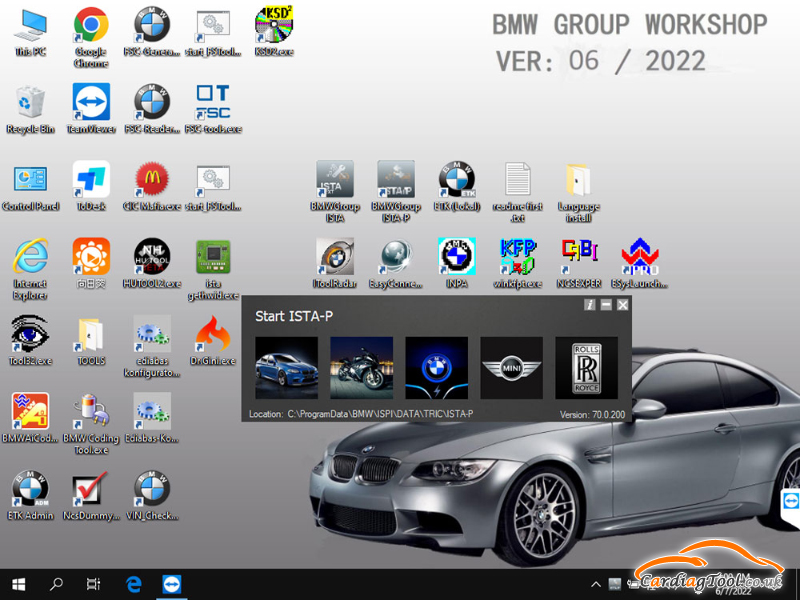Open ETK Admin shortcut

tap(30, 496)
